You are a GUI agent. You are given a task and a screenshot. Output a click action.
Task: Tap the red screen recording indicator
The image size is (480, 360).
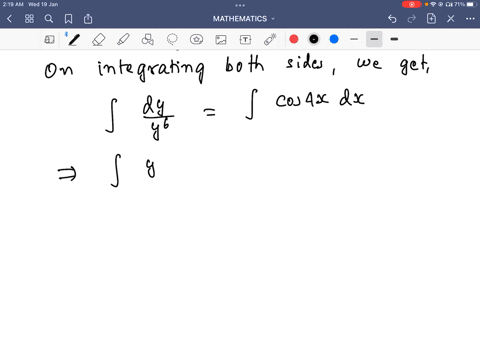click(412, 4)
